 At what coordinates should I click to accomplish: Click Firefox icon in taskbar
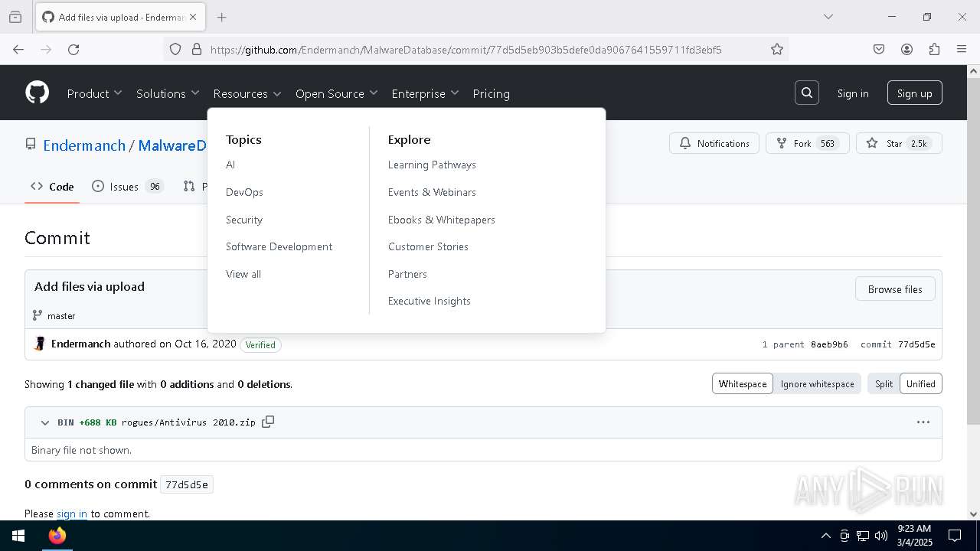[57, 536]
